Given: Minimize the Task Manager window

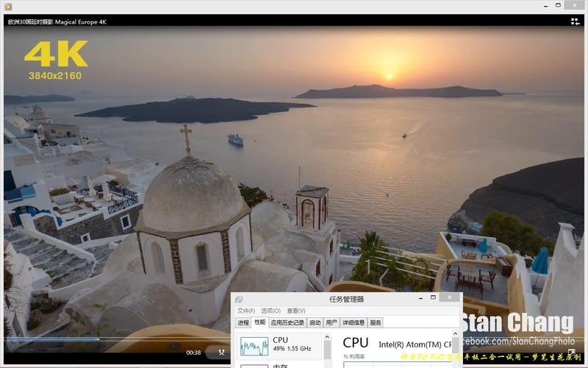Looking at the screenshot, I should point(421,298).
